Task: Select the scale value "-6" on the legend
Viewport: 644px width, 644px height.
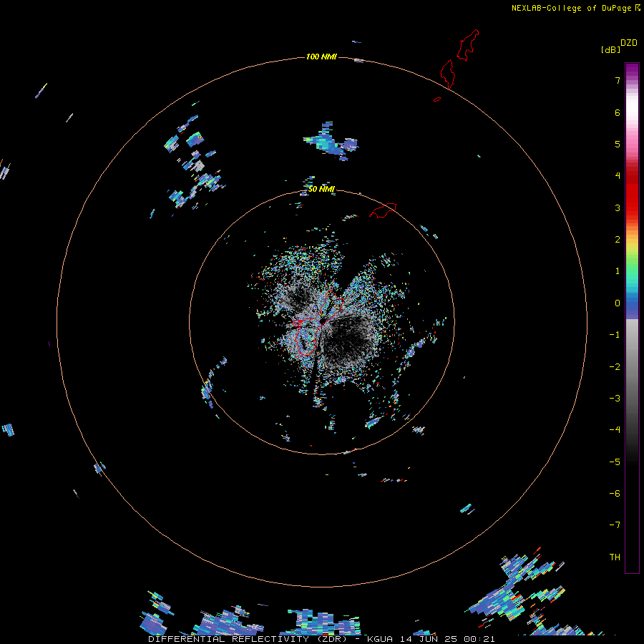Action: pyautogui.click(x=615, y=494)
